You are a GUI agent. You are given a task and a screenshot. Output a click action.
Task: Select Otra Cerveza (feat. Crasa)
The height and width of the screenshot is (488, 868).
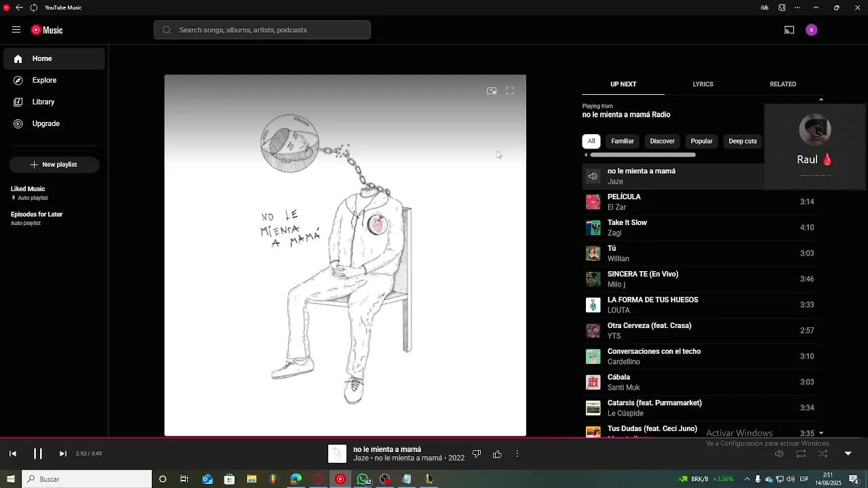click(x=700, y=331)
